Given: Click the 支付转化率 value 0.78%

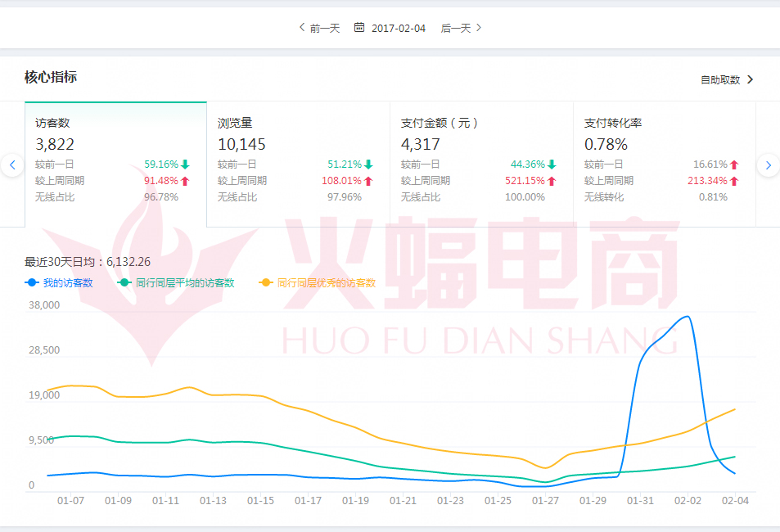Looking at the screenshot, I should point(606,144).
